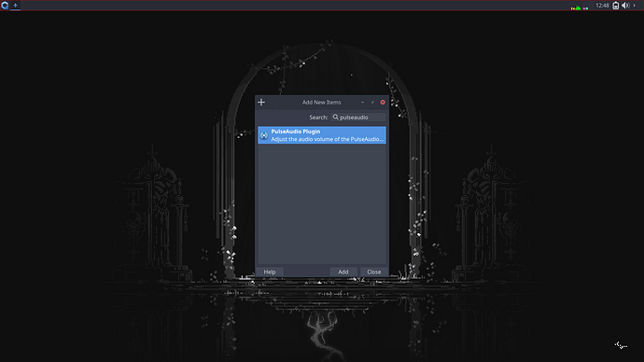Expand the arrow at the panel's right end
Screen dimensions: 644x362
[634, 6]
